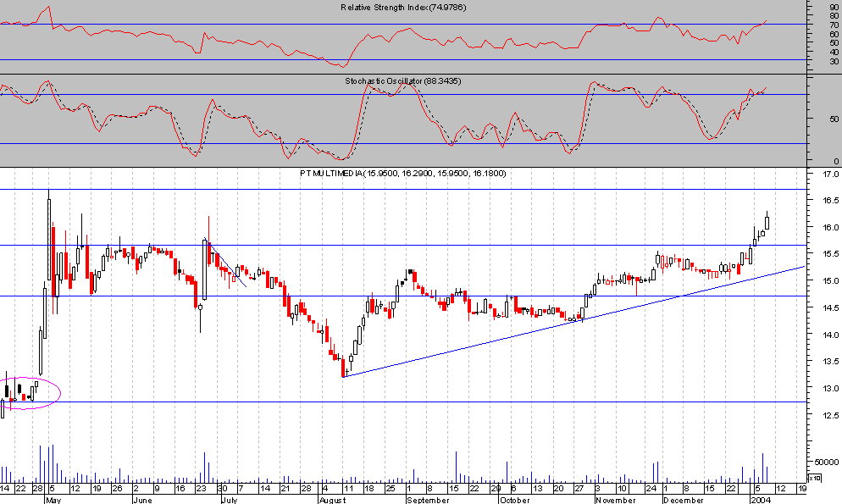Viewport: 842px width, 504px height.
Task: Click the 50 label on the Stochastic axis
Action: (834, 119)
